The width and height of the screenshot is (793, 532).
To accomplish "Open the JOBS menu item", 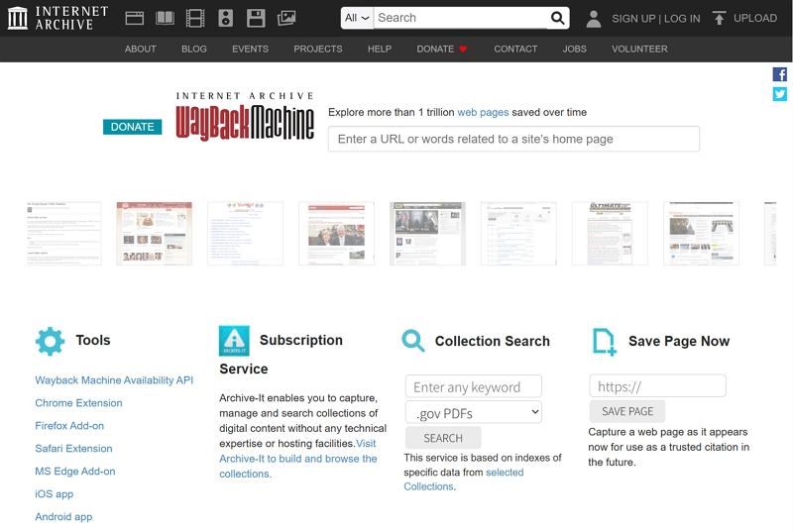I will tap(575, 49).
